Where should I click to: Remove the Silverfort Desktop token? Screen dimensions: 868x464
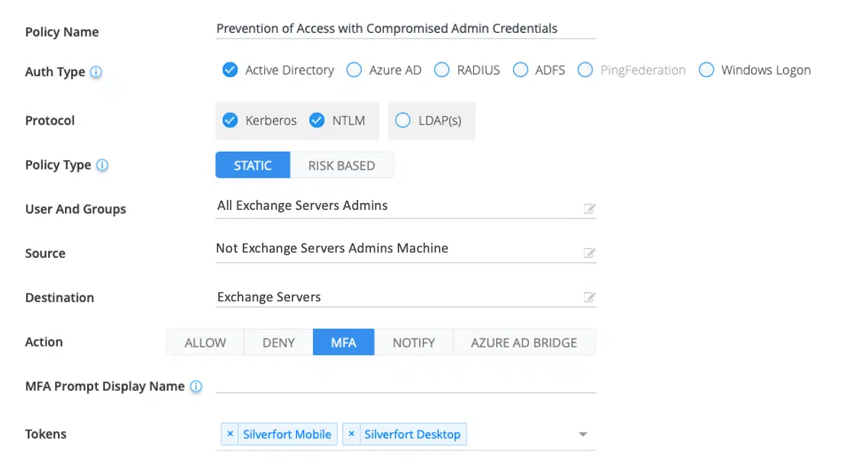point(351,434)
